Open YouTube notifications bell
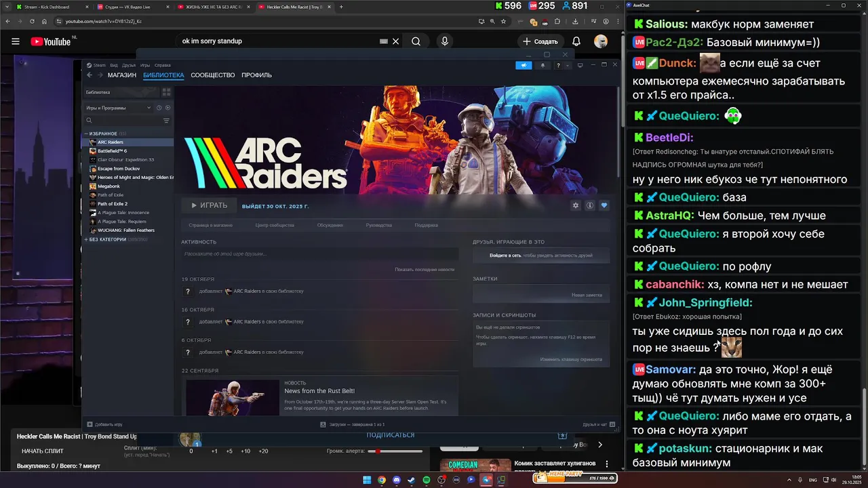 point(576,41)
